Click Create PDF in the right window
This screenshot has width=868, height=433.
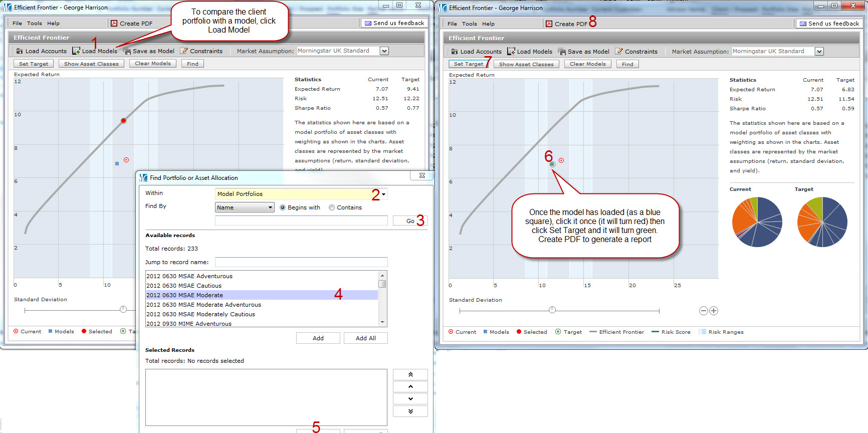[566, 24]
